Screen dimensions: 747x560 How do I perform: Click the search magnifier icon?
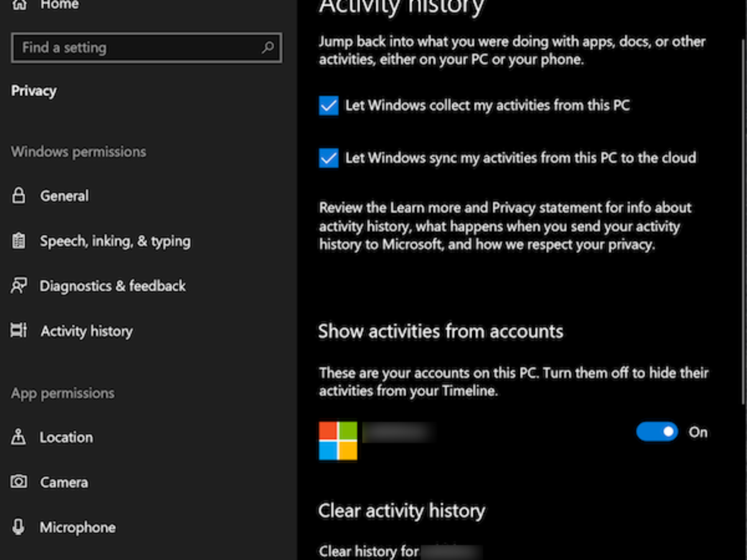pyautogui.click(x=268, y=47)
